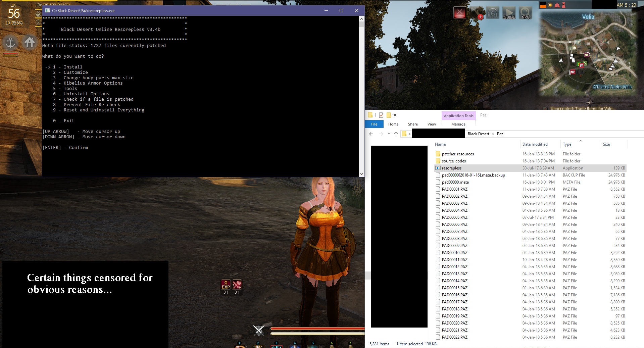Open the File ribbon tab
644x348 pixels.
(374, 124)
